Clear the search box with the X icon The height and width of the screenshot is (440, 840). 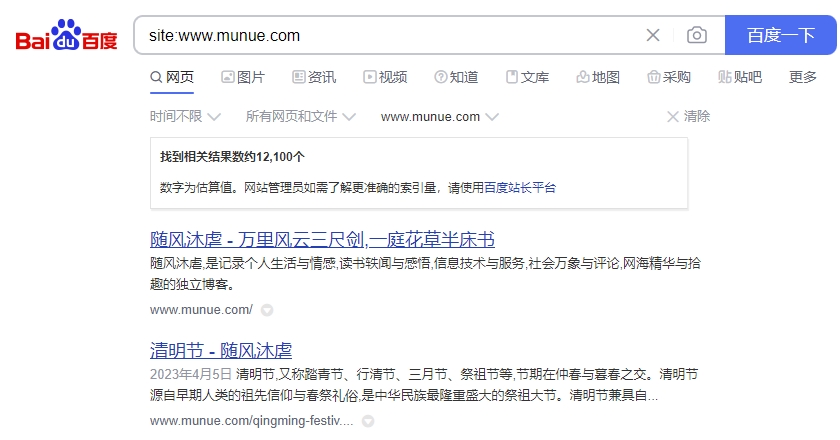(652, 35)
